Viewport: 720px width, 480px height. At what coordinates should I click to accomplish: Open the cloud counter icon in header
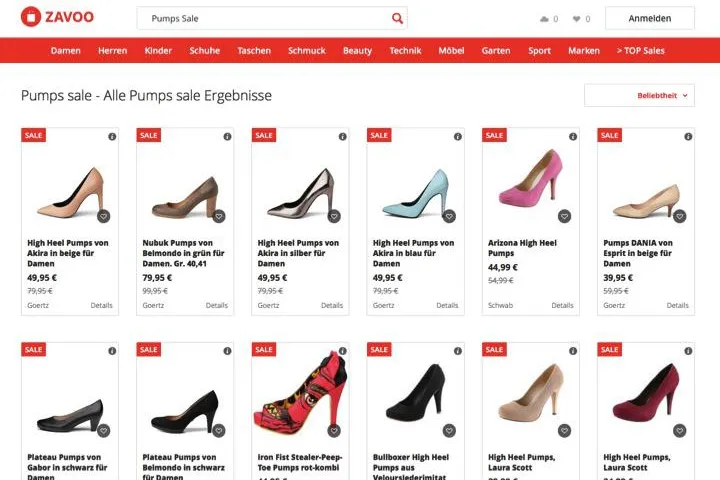coord(544,19)
